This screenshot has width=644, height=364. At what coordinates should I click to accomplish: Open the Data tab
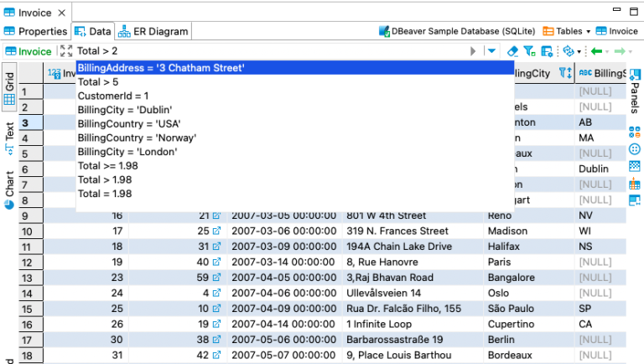pos(93,31)
